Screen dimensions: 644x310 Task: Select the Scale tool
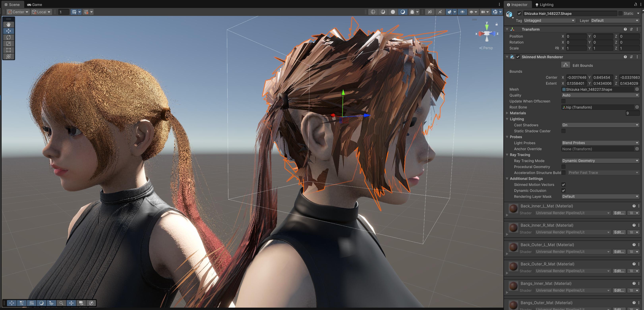click(x=9, y=44)
